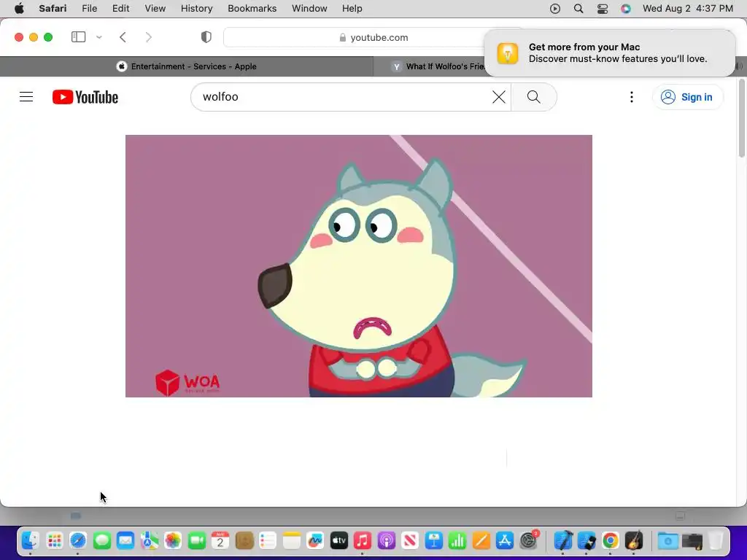Screen dimensions: 747x560
Task: Open News from the Dock
Action: pos(410,541)
